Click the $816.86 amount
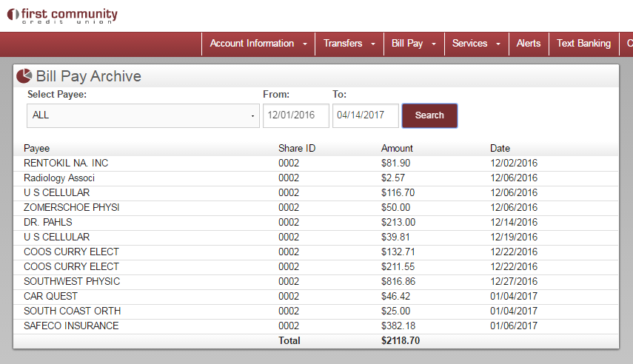 [398, 281]
